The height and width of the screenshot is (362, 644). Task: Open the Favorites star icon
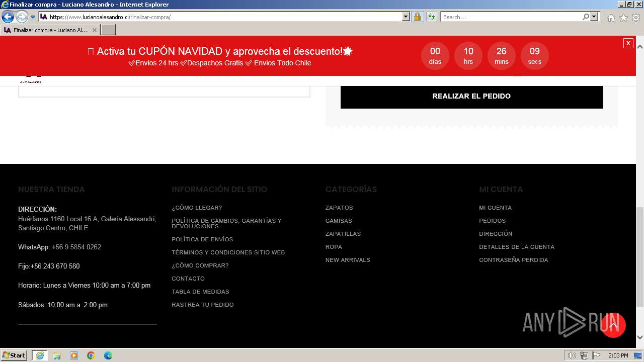pos(623,18)
